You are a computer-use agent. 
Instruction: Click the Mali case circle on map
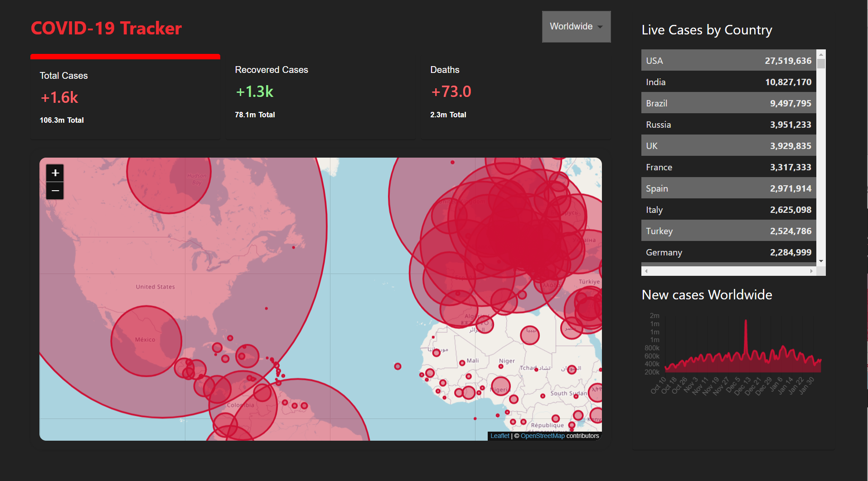(x=462, y=363)
